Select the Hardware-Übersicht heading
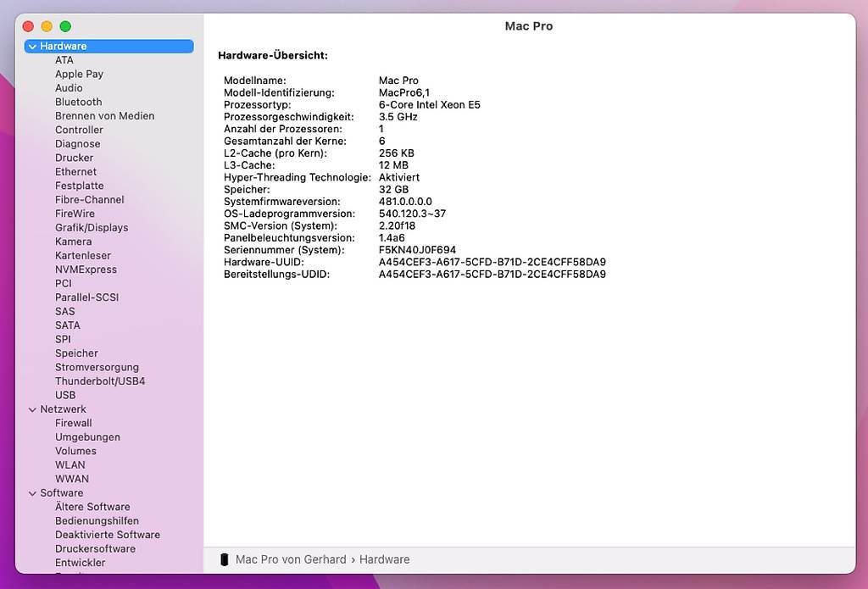The height and width of the screenshot is (589, 868). [x=273, y=55]
